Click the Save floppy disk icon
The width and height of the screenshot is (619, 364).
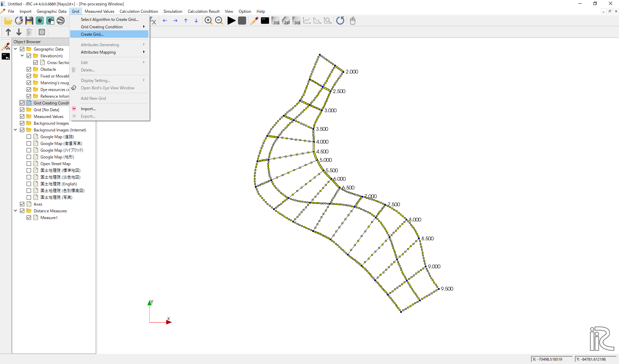coord(29,21)
